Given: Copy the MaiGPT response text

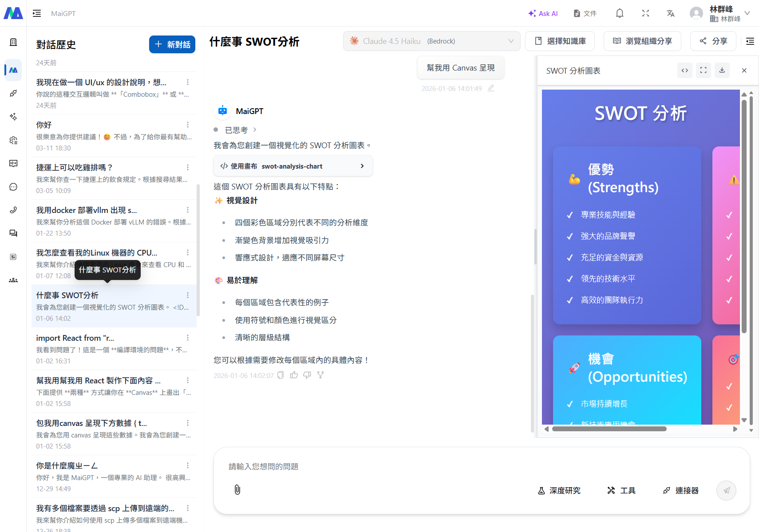Looking at the screenshot, I should click(x=281, y=375).
